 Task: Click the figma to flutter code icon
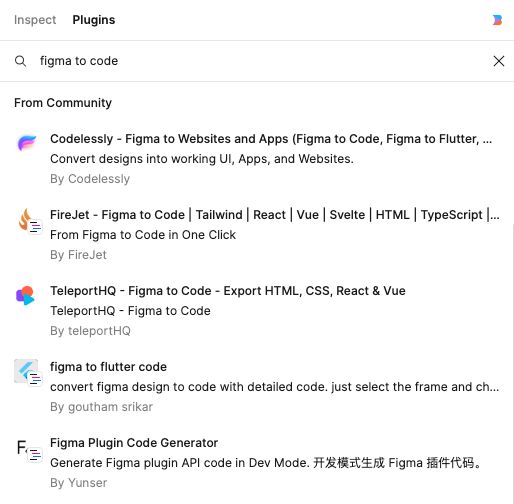coord(28,372)
